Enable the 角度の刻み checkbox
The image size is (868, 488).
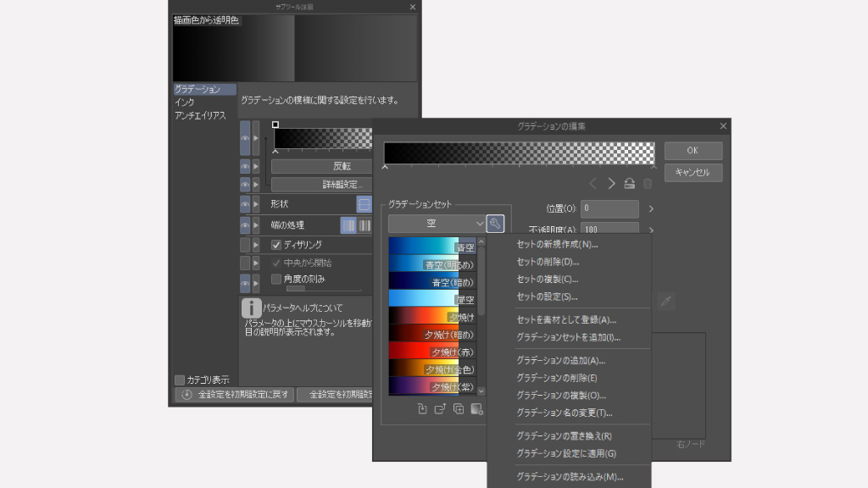point(276,279)
